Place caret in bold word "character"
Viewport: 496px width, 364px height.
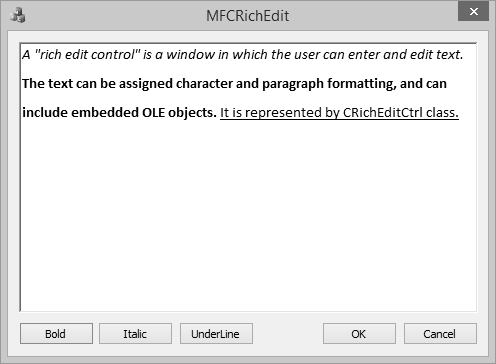click(204, 84)
